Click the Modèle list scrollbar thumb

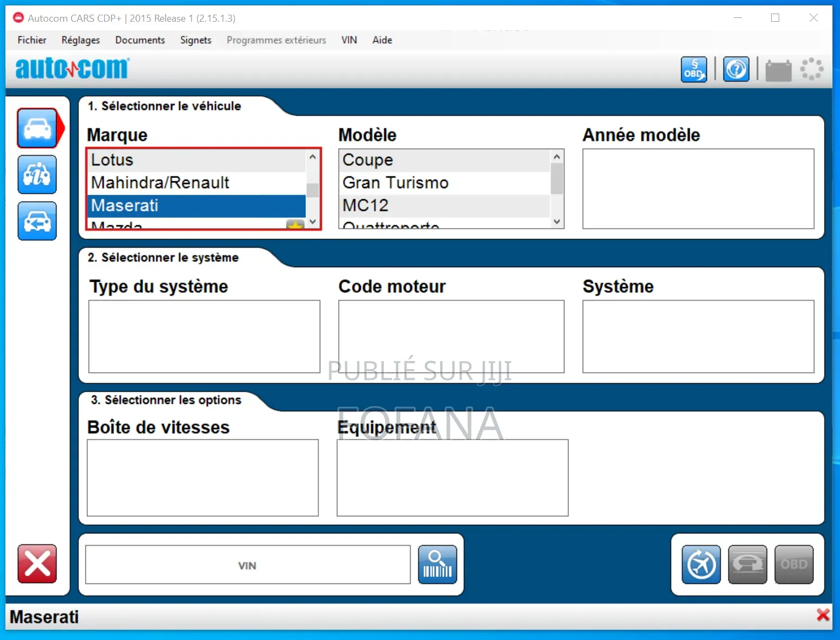(557, 179)
